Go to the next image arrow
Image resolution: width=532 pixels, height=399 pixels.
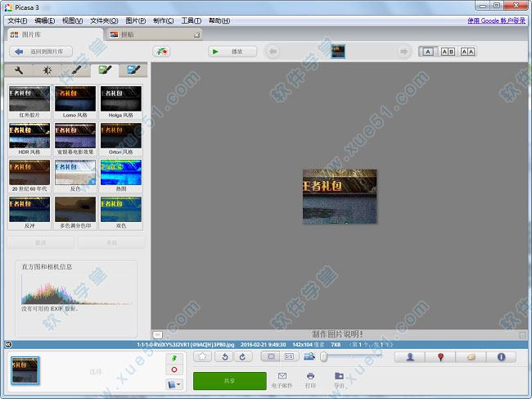(404, 52)
